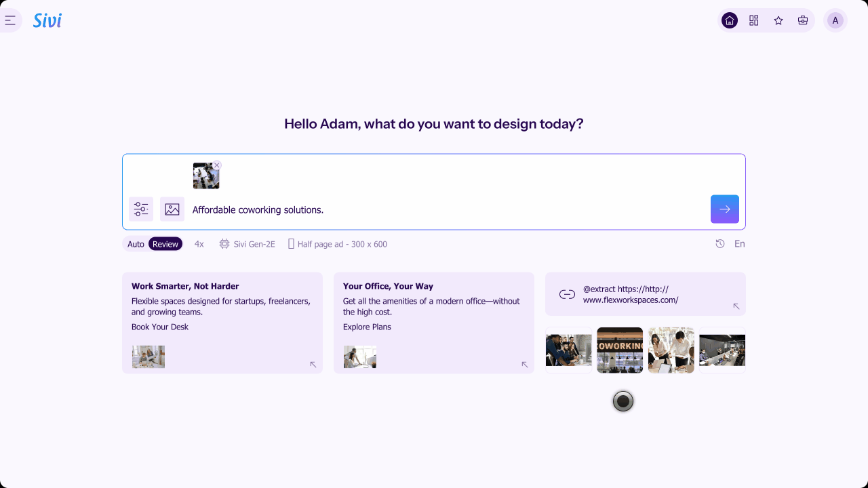Open the Adam profile avatar

pos(835,20)
